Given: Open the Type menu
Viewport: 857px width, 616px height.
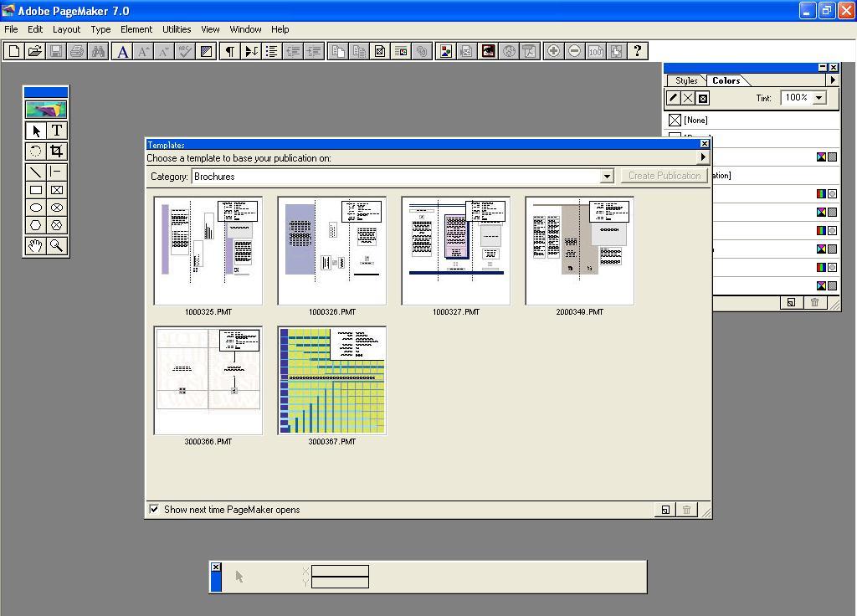Looking at the screenshot, I should 100,29.
